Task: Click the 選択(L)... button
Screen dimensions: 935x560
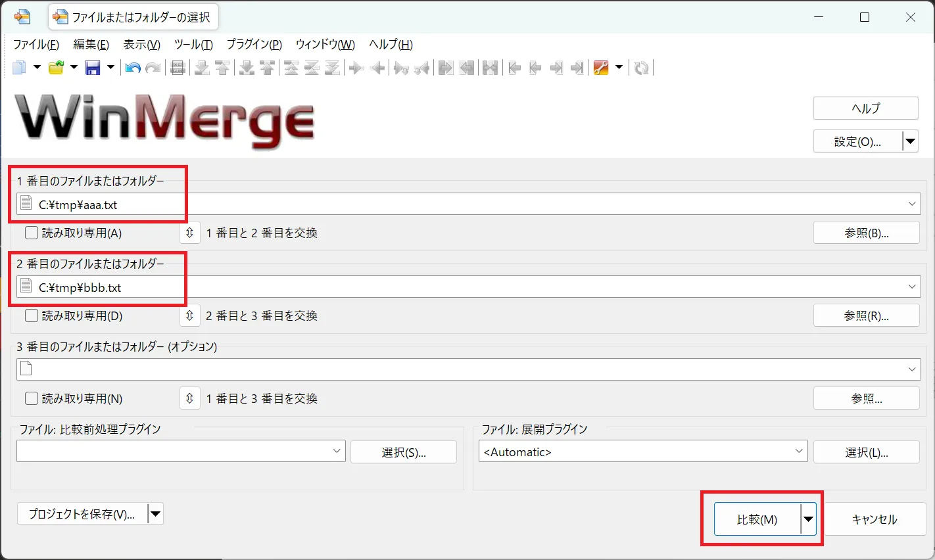Action: coord(867,452)
